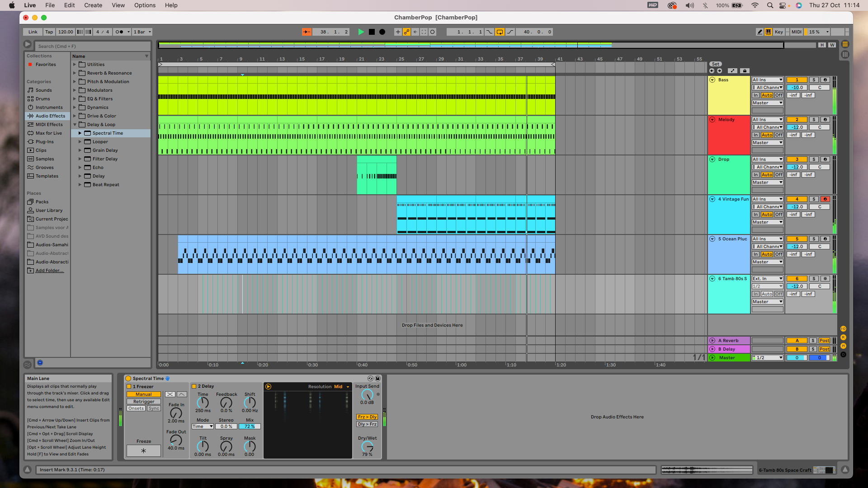This screenshot has width=868, height=488.
Task: Click the Retrigger mode button
Action: pyautogui.click(x=144, y=402)
